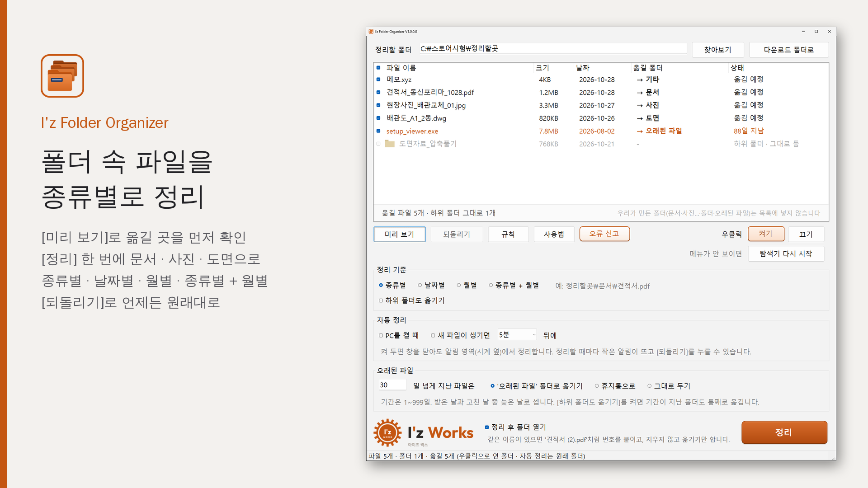The image size is (868, 488).
Task: Click the 미리 보기 preview button
Action: pyautogui.click(x=400, y=234)
